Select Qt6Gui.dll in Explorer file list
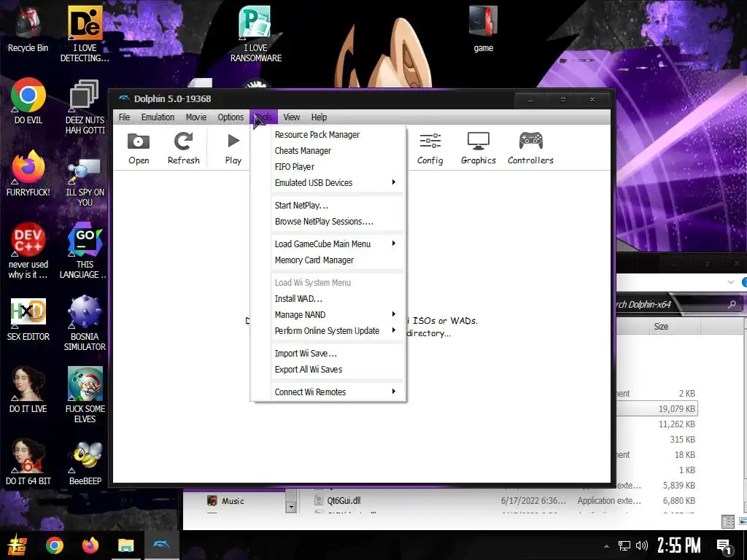Image resolution: width=747 pixels, height=560 pixels. click(x=343, y=501)
